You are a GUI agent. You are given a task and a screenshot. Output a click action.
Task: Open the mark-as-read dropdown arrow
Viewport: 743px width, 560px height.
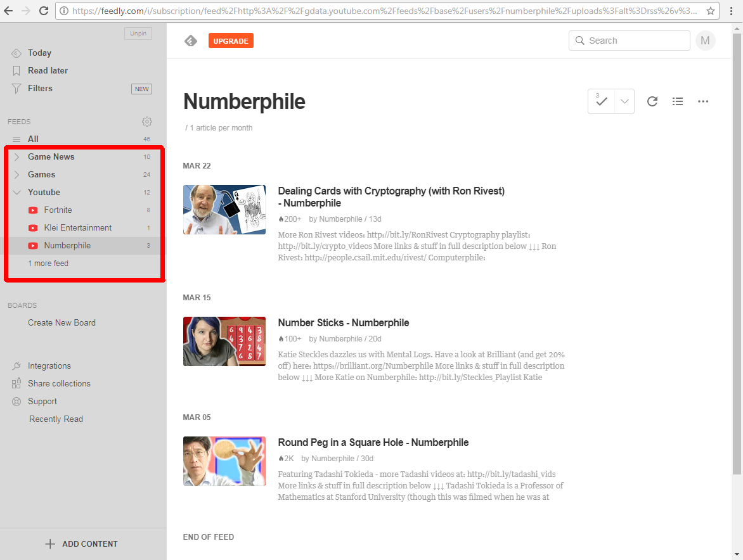(x=624, y=101)
